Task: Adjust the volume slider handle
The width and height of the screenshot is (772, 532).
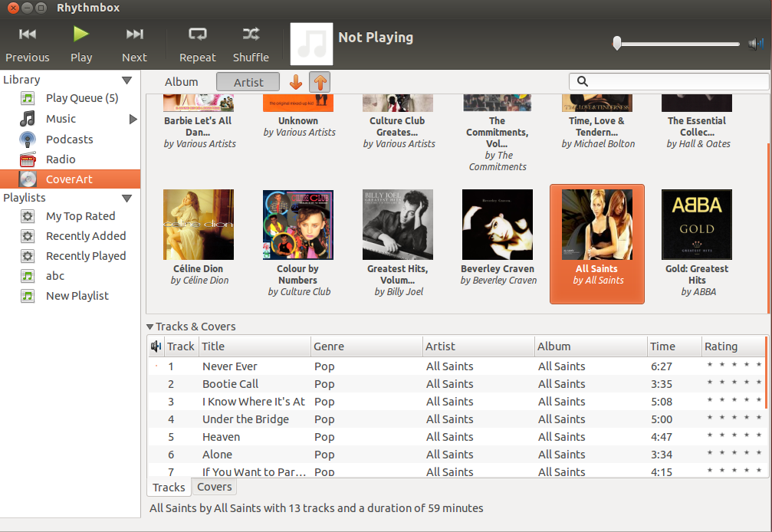Action: coord(617,43)
